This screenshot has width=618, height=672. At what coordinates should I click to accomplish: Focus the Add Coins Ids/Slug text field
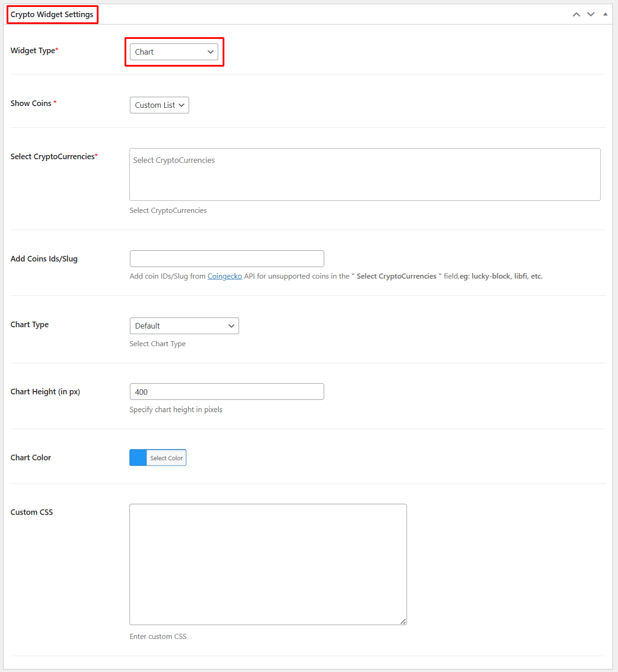point(227,259)
